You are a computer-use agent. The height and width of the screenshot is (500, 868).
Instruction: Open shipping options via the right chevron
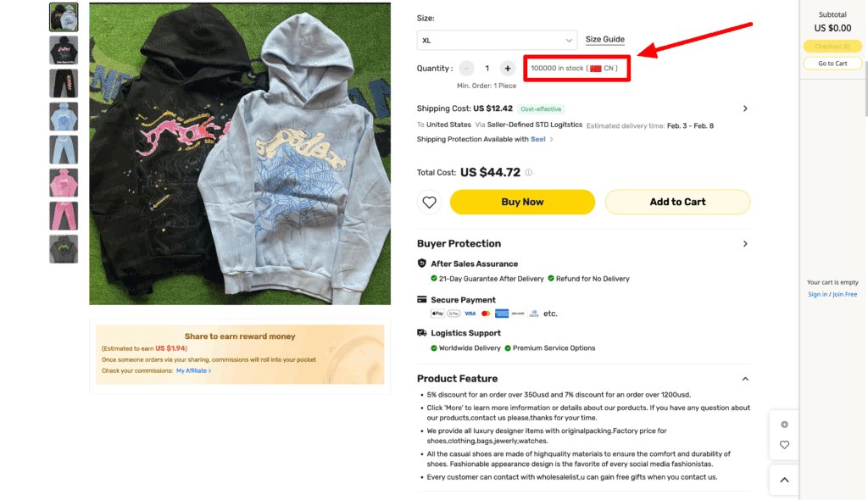744,108
